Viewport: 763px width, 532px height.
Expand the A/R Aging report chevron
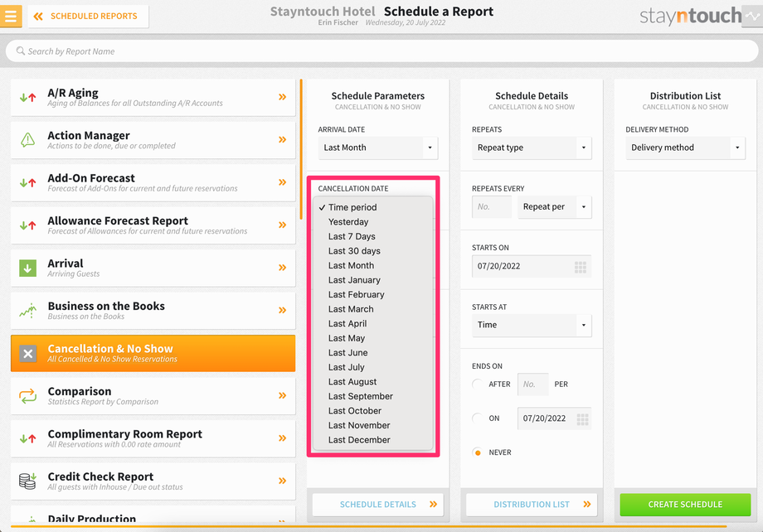(282, 97)
